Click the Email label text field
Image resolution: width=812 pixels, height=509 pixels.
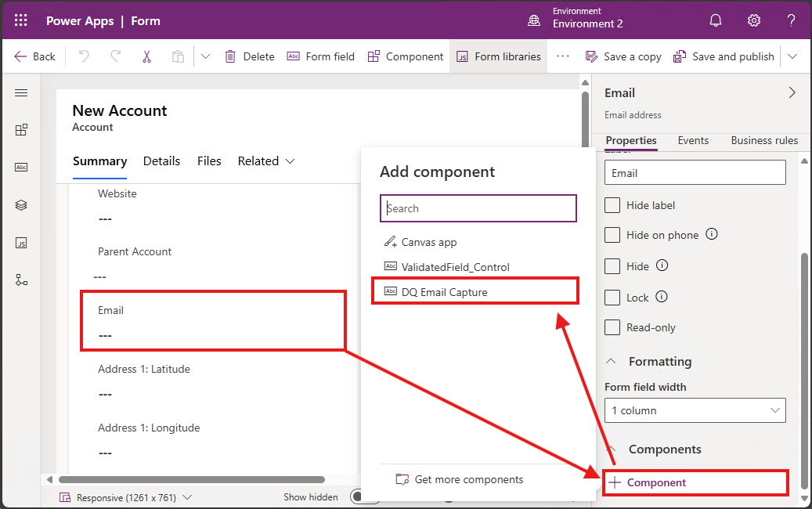(x=695, y=172)
